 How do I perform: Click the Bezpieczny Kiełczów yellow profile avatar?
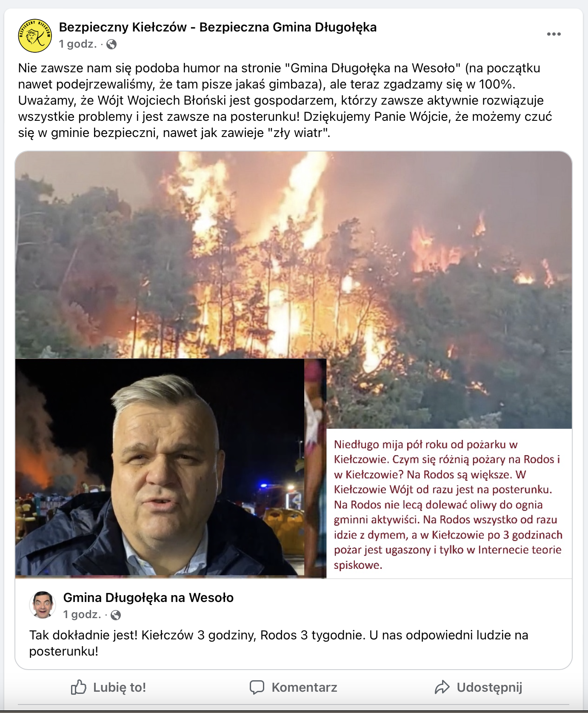tap(35, 36)
